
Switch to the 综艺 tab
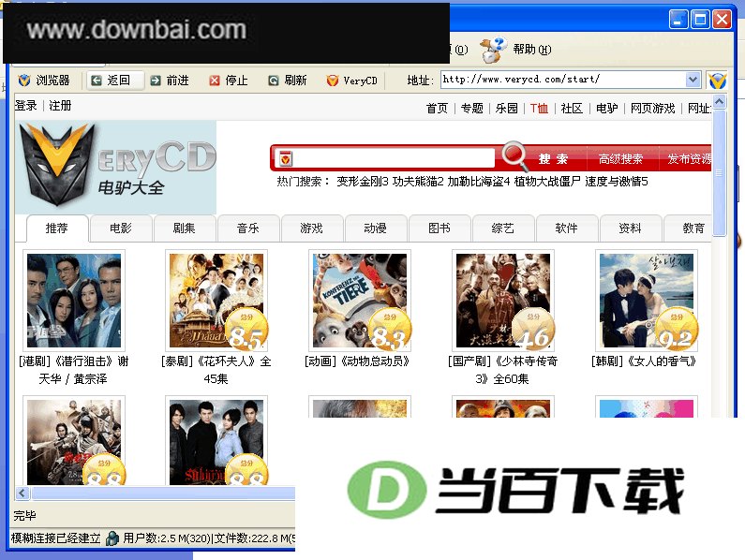tap(502, 228)
